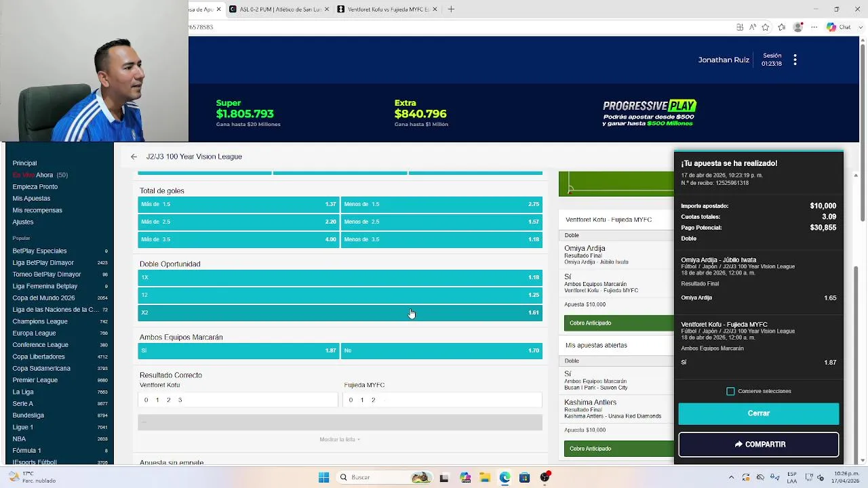The height and width of the screenshot is (488, 868).
Task: Open the weather widget on the taskbar
Action: 31,477
